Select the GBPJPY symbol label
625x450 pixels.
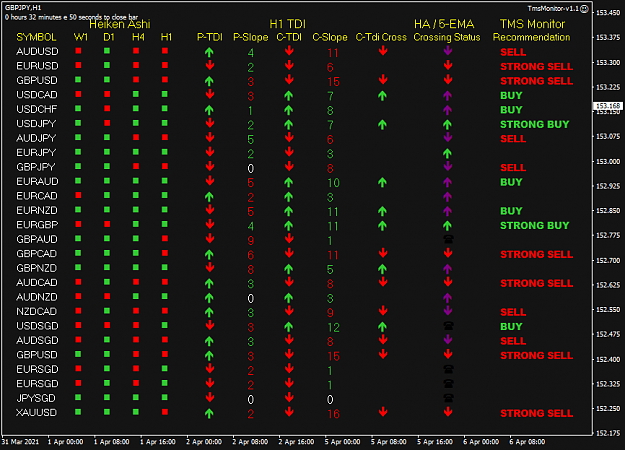pyautogui.click(x=35, y=167)
